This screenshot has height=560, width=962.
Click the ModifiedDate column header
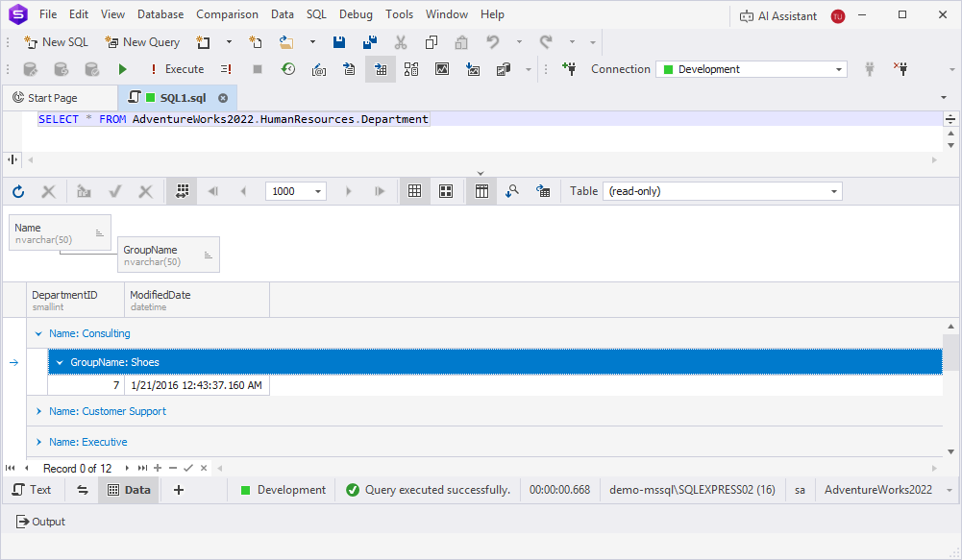160,295
